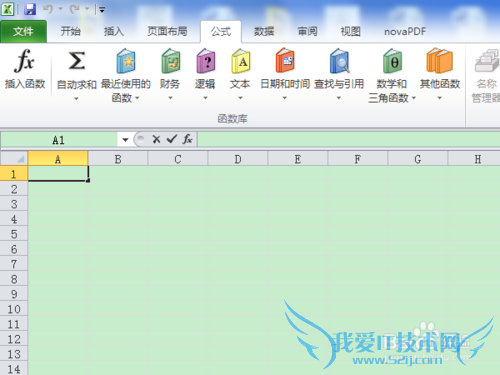Switch to the Page Layout (页面布局) tab
Image resolution: width=500 pixels, height=375 pixels.
tap(167, 31)
